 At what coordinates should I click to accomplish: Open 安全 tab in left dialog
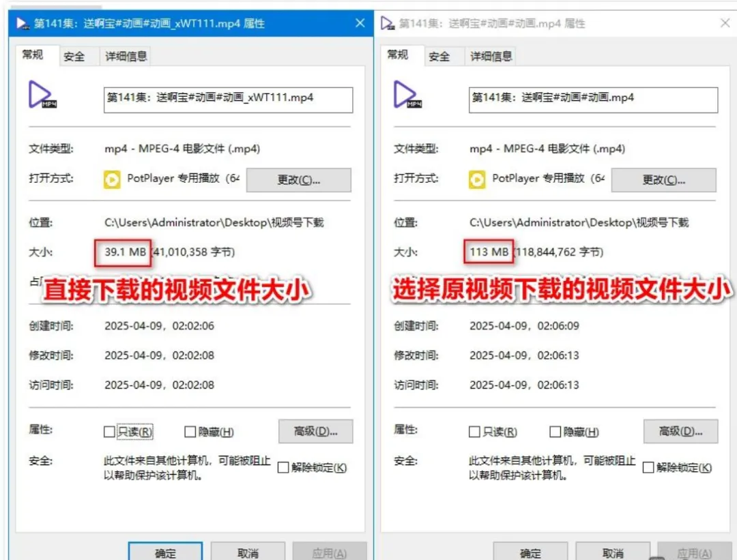(74, 57)
